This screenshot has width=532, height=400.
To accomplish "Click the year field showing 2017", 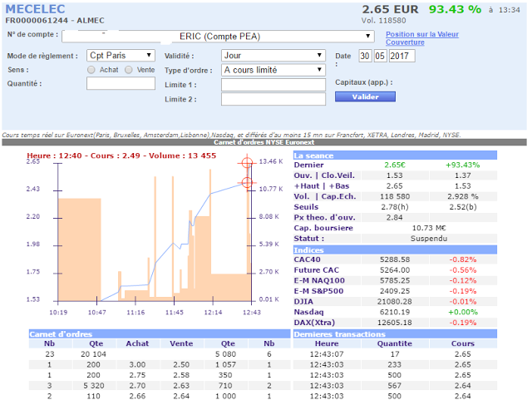I will pyautogui.click(x=401, y=56).
